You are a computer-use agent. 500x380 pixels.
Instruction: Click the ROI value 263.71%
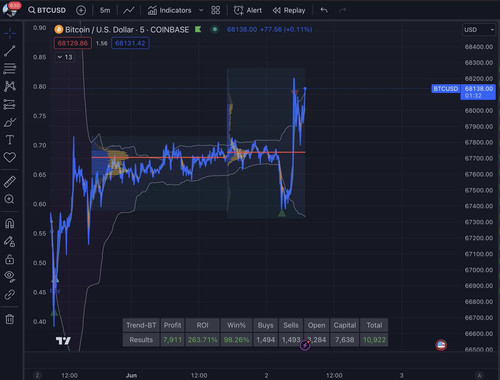[x=202, y=340]
